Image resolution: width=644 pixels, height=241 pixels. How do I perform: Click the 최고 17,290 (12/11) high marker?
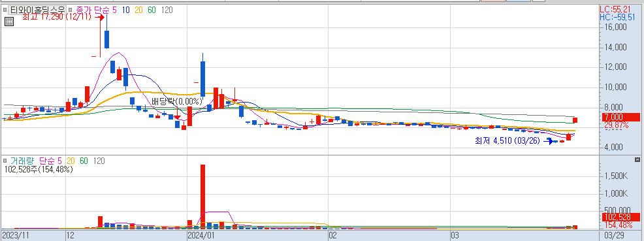[x=63, y=17]
